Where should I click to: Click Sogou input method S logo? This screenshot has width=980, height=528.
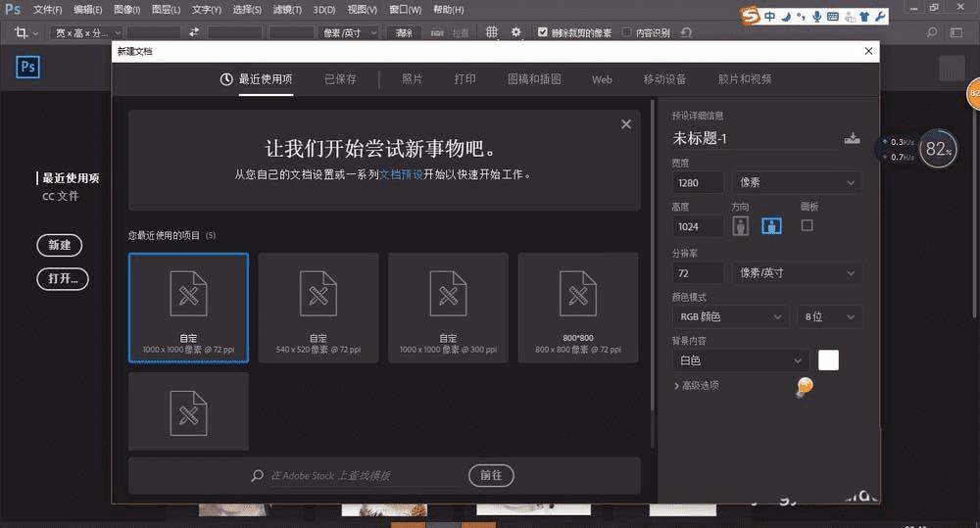(x=750, y=15)
